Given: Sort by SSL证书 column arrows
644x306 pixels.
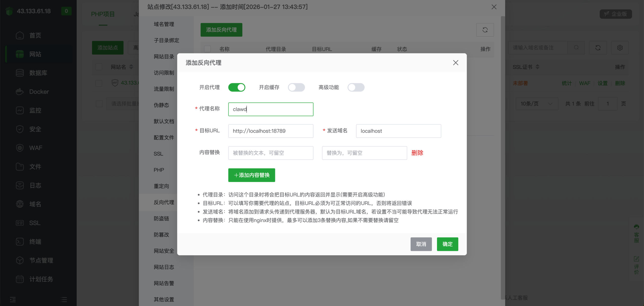Looking at the screenshot, I should 537,67.
